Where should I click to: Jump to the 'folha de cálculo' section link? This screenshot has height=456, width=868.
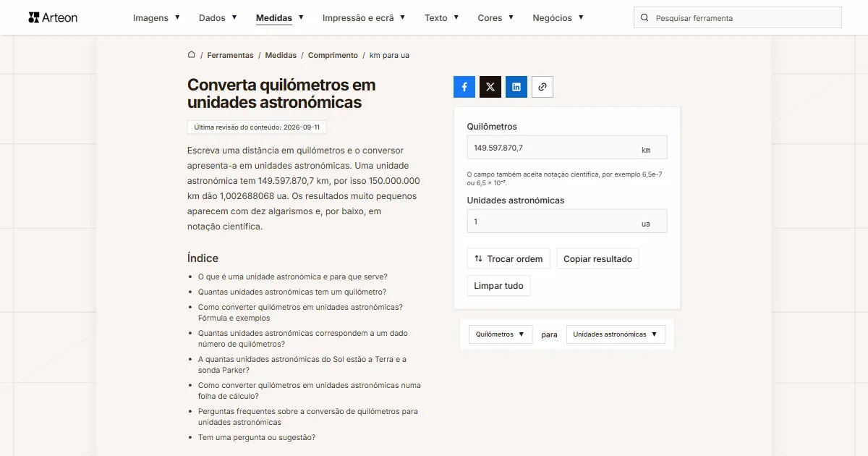[310, 391]
